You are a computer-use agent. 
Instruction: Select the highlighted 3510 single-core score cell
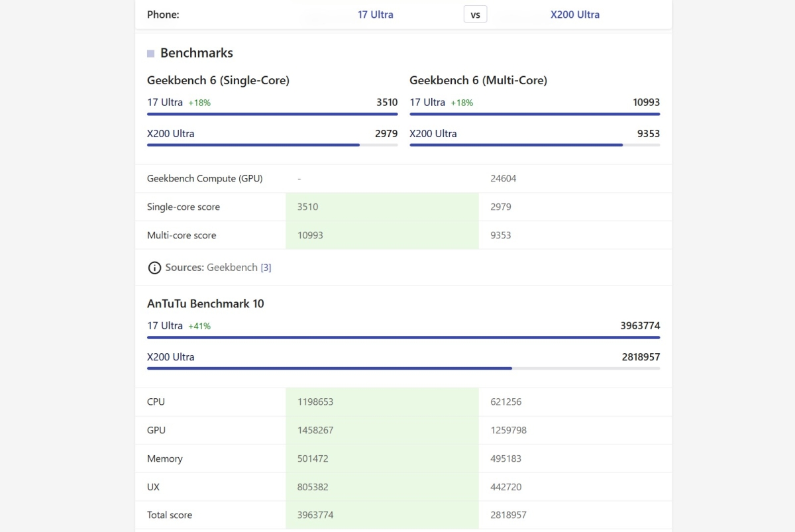[x=382, y=207]
